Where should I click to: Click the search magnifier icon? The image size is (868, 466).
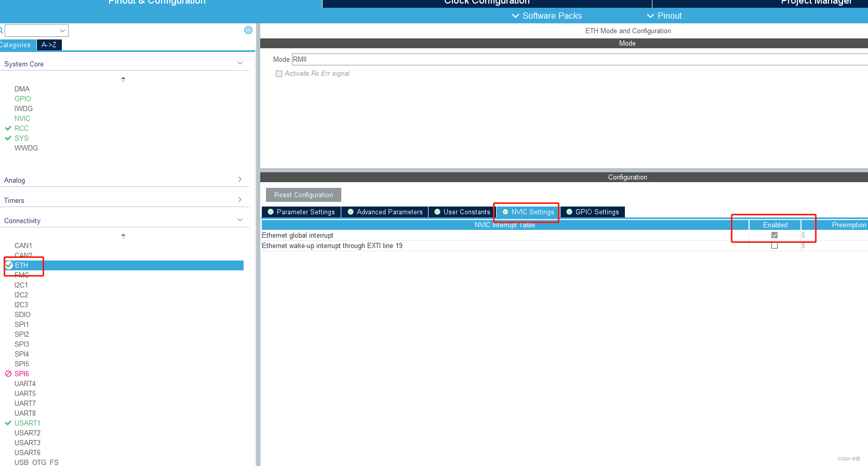[x=2, y=30]
